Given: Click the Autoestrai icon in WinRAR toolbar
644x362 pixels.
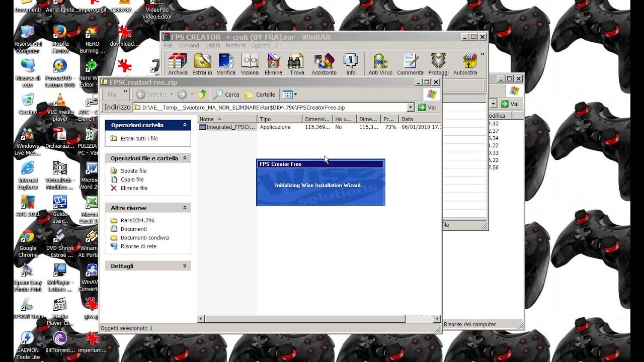Looking at the screenshot, I should tap(465, 64).
